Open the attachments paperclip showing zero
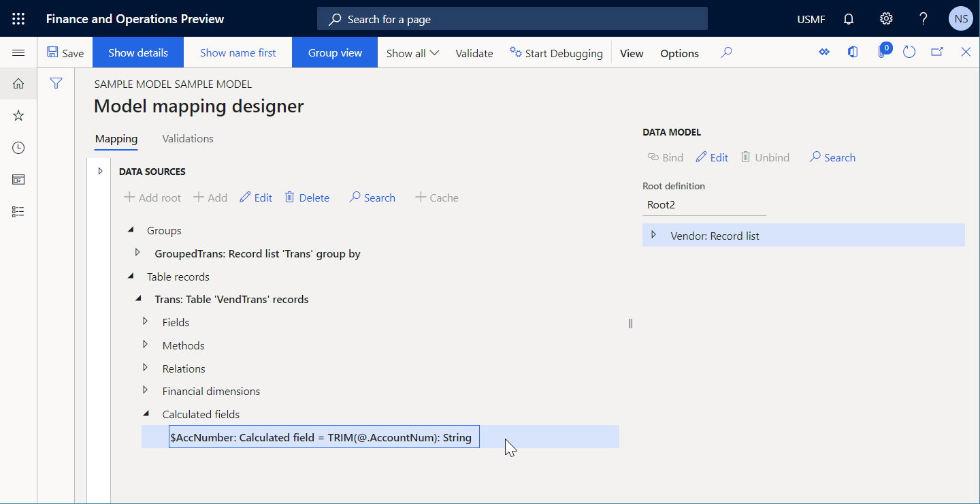980x504 pixels. pyautogui.click(x=881, y=52)
